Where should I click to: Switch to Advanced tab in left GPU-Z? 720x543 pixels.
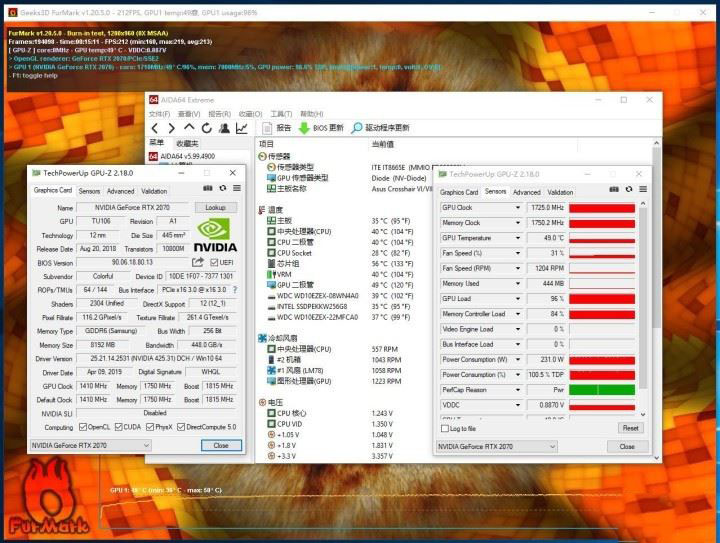click(x=120, y=191)
